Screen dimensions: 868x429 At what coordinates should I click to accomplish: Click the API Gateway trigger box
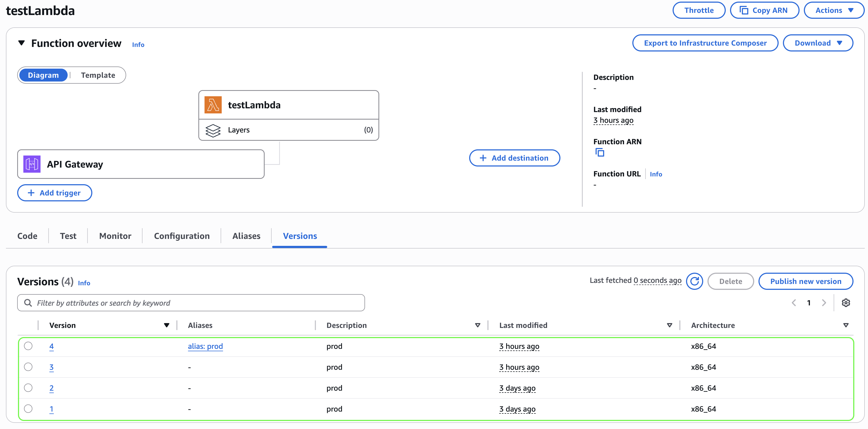(x=141, y=164)
